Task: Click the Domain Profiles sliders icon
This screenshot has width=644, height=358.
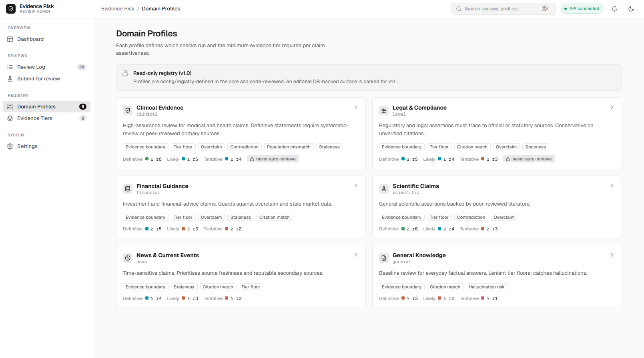Action: (10, 107)
